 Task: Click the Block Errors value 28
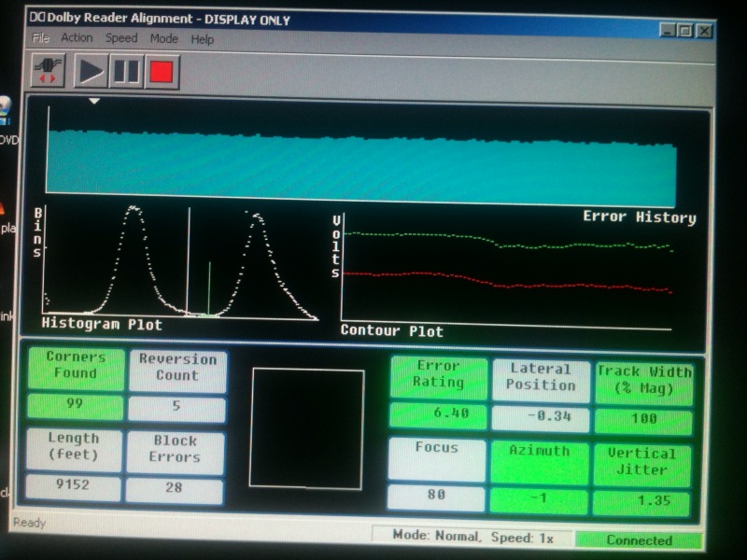coord(175,490)
